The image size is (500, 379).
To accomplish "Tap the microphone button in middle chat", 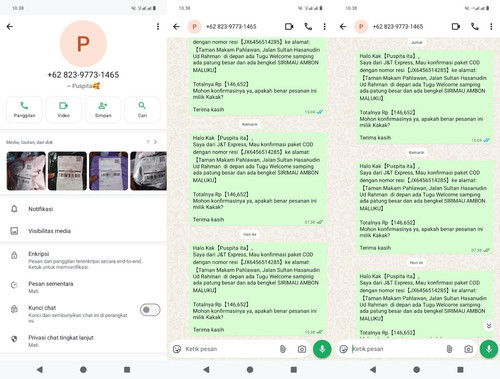I will tap(322, 349).
